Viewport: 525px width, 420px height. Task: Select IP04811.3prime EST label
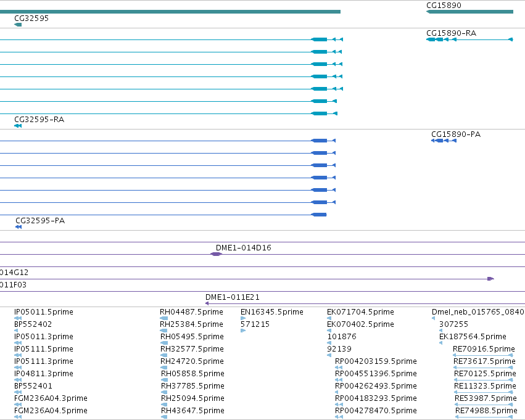tap(44, 374)
